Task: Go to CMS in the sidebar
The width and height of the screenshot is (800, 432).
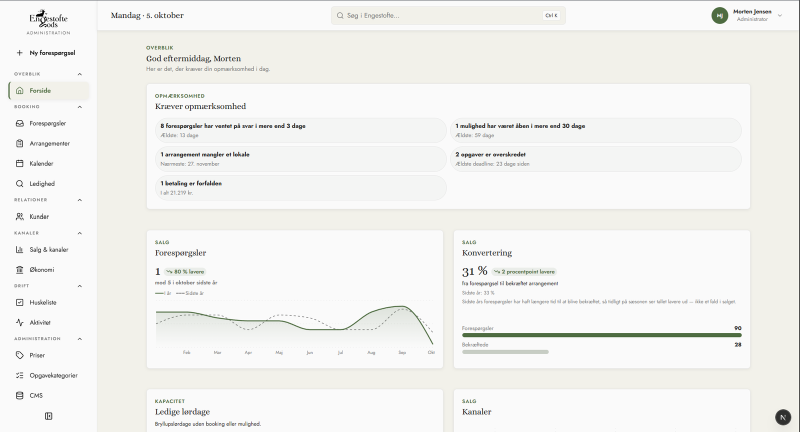Action: point(48,395)
